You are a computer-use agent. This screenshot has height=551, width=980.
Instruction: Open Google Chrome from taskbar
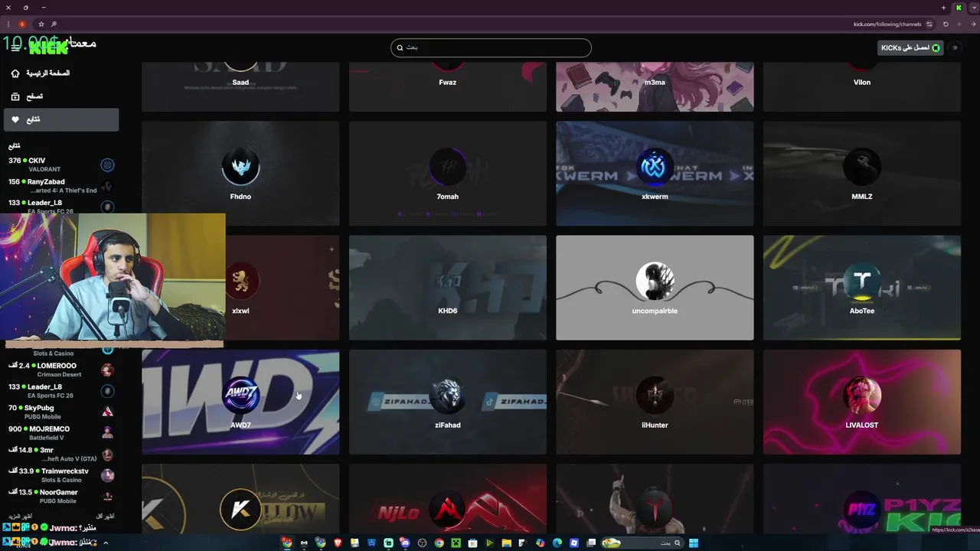pyautogui.click(x=439, y=543)
